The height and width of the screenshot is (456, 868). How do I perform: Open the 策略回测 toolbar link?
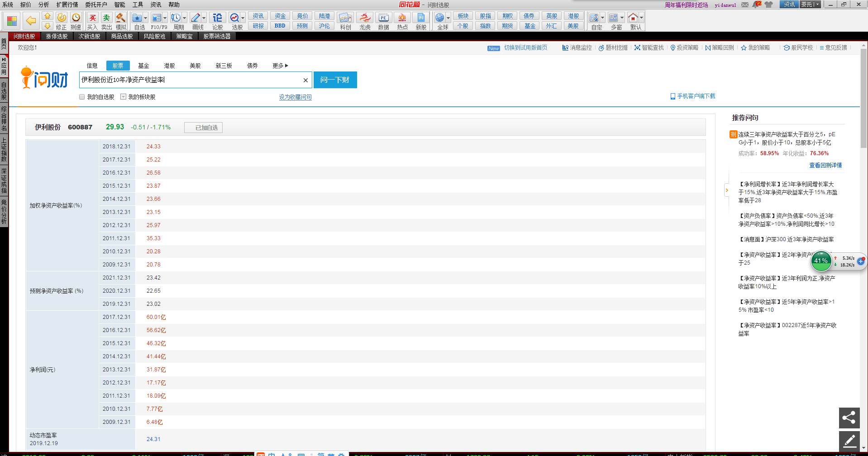click(720, 47)
